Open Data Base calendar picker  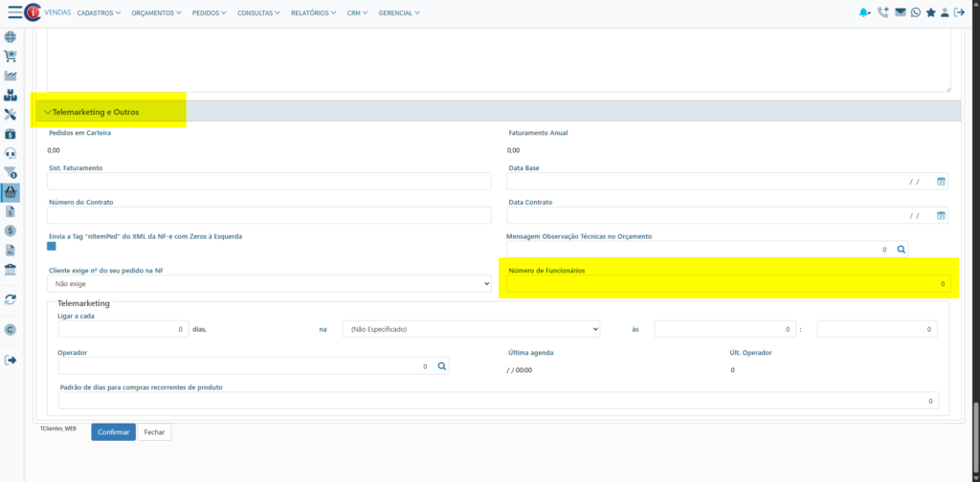coord(941,181)
